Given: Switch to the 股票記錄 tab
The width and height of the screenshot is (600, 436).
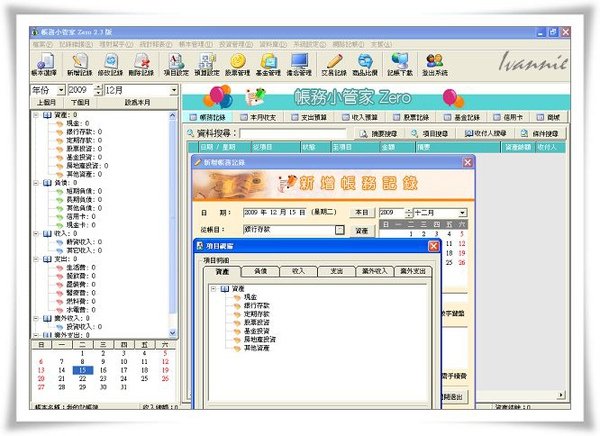Looking at the screenshot, I should (x=412, y=118).
